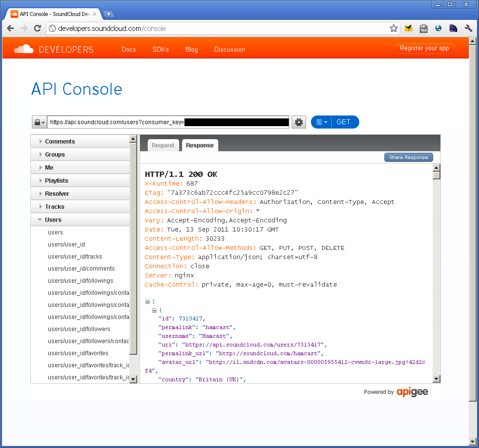Switch to the Request tab
The height and width of the screenshot is (448, 479).
pyautogui.click(x=163, y=145)
